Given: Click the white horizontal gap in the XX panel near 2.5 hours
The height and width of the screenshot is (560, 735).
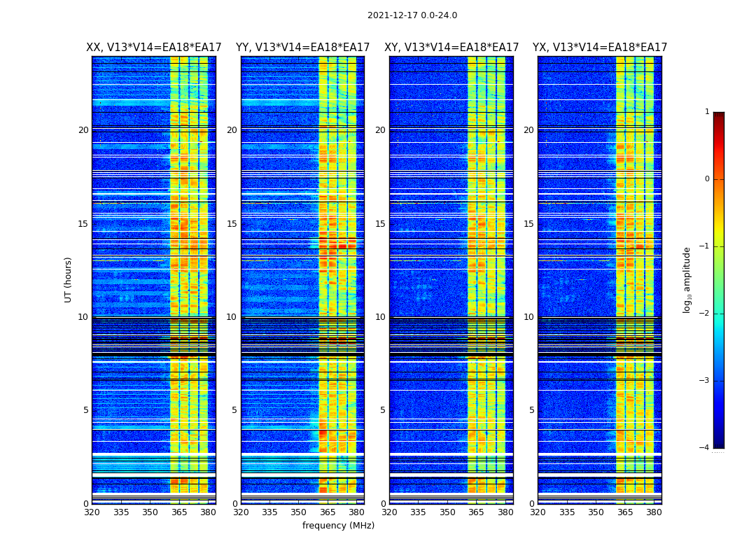Looking at the screenshot, I should pyautogui.click(x=154, y=454).
